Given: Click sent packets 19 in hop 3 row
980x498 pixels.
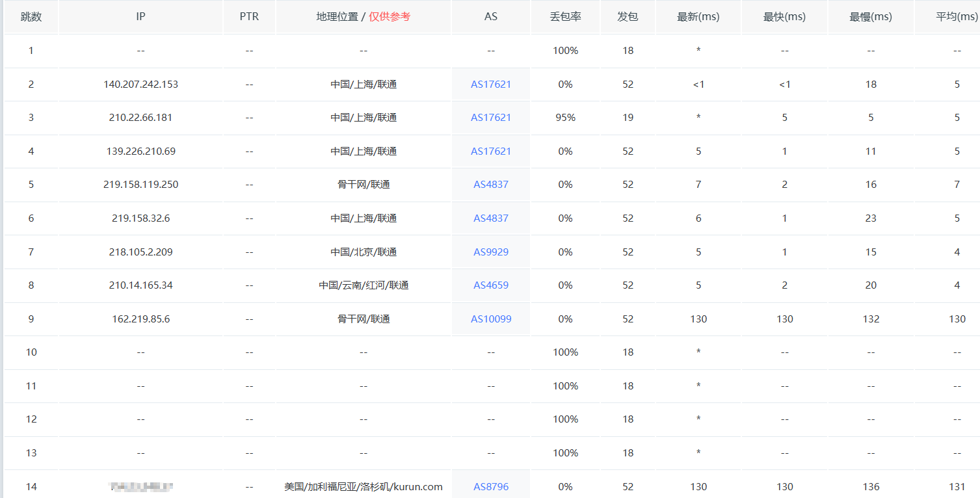Looking at the screenshot, I should click(x=628, y=118).
